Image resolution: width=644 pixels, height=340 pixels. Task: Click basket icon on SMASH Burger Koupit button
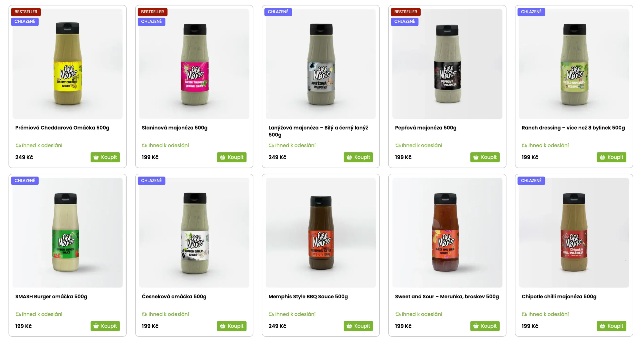96,326
